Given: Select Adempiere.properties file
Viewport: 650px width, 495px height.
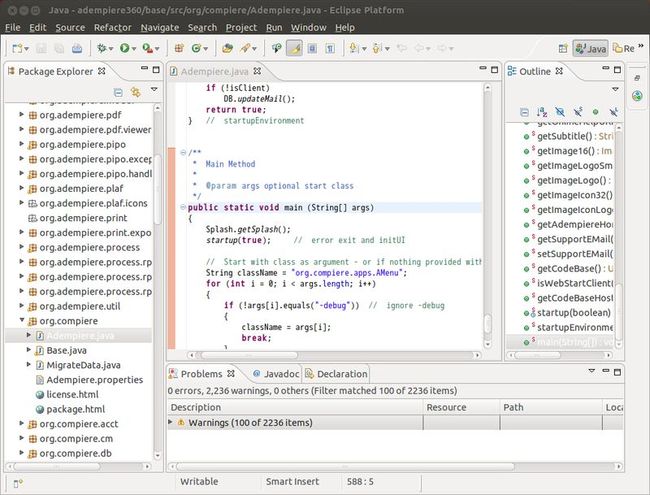Looking at the screenshot, I should tap(95, 380).
